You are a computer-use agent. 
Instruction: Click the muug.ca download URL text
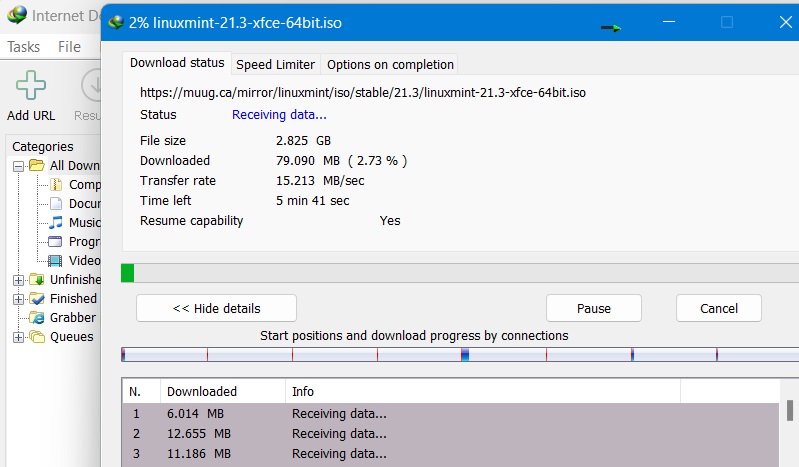363,93
